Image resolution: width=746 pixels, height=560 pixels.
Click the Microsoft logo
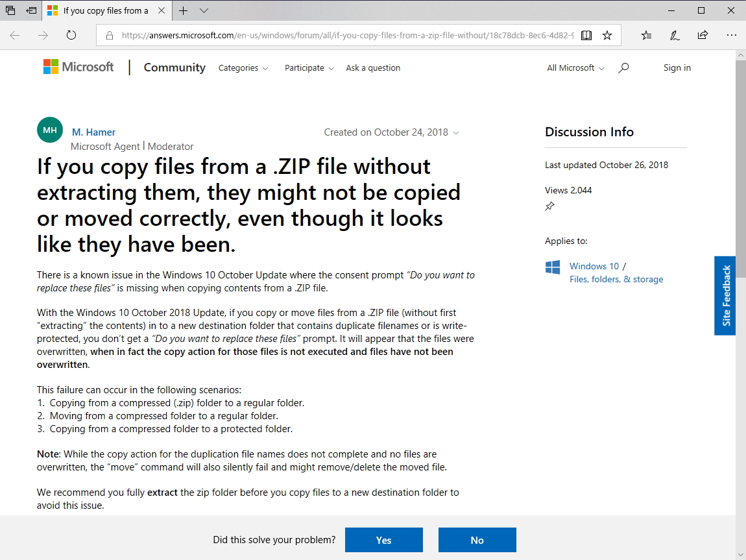(77, 67)
